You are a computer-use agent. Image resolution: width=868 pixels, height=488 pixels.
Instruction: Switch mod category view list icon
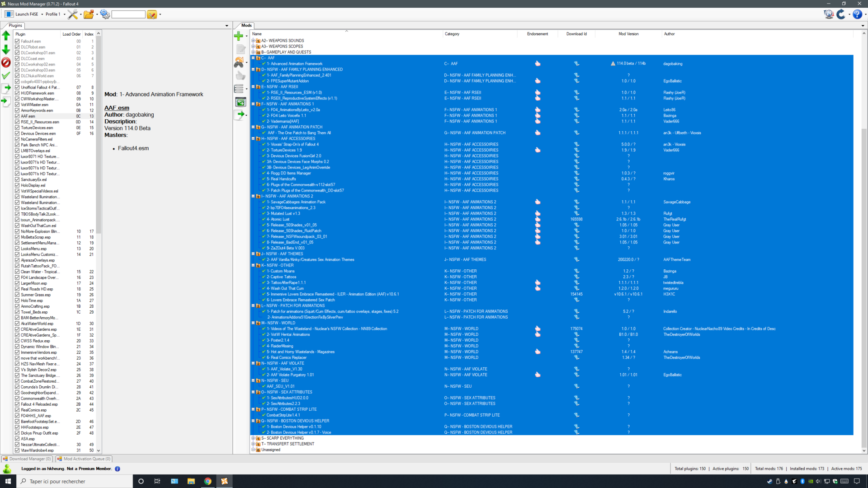click(239, 89)
